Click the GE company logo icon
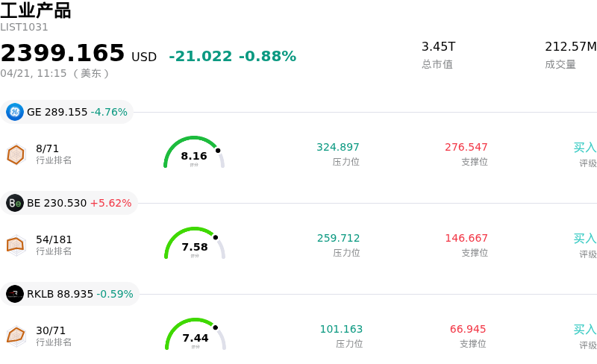The width and height of the screenshot is (597, 364). 15,112
